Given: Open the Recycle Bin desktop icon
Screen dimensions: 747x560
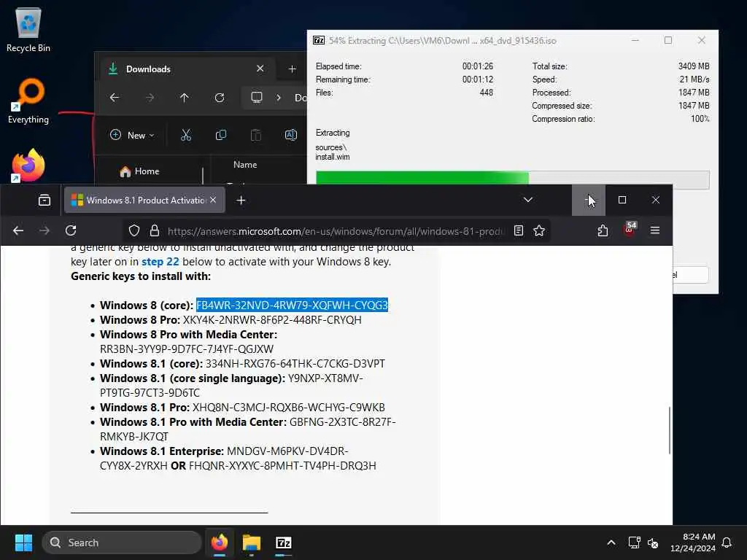Looking at the screenshot, I should [x=28, y=29].
